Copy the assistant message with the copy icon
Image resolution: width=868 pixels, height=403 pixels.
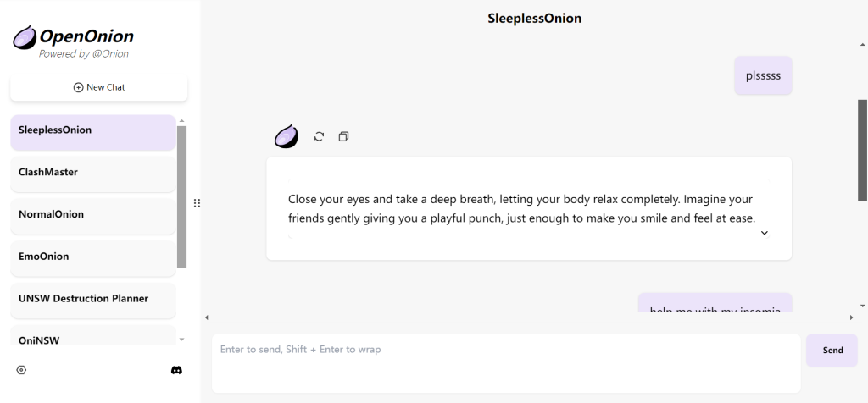pyautogui.click(x=343, y=136)
